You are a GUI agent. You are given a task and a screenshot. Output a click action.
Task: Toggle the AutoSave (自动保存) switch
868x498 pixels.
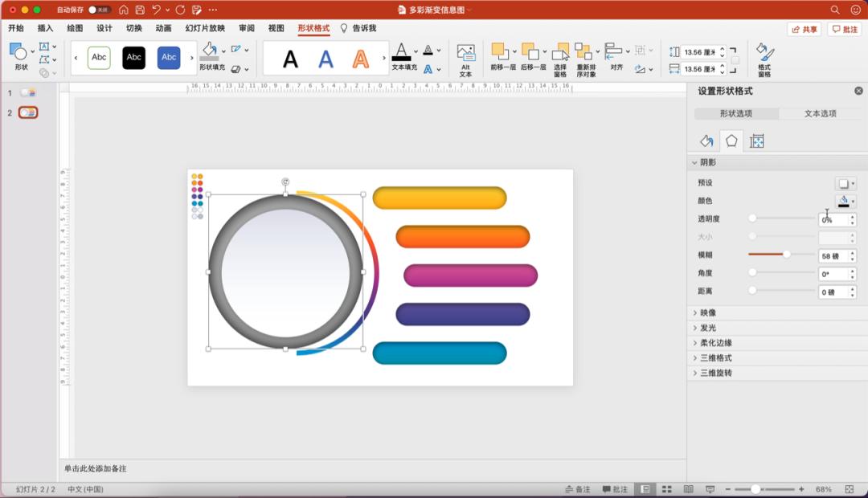click(100, 10)
